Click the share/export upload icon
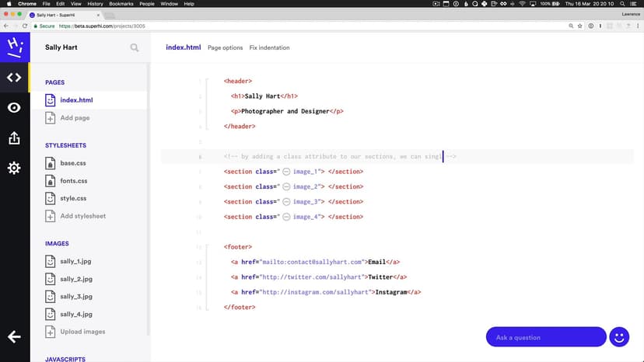Image resolution: width=644 pixels, height=362 pixels. click(x=14, y=138)
